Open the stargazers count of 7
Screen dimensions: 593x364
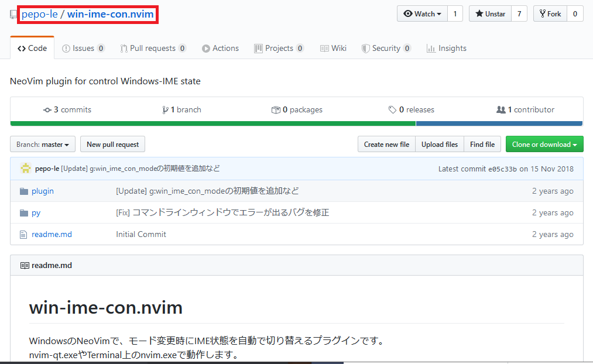point(519,14)
